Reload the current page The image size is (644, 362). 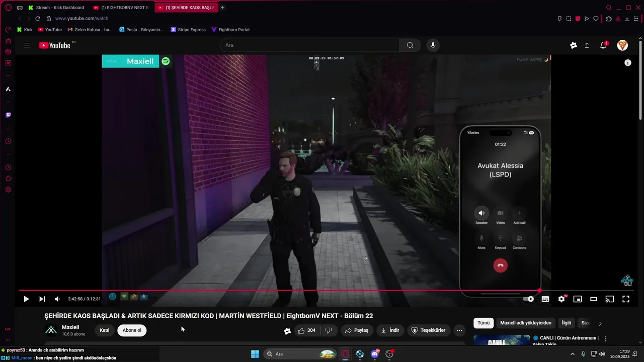pyautogui.click(x=37, y=19)
